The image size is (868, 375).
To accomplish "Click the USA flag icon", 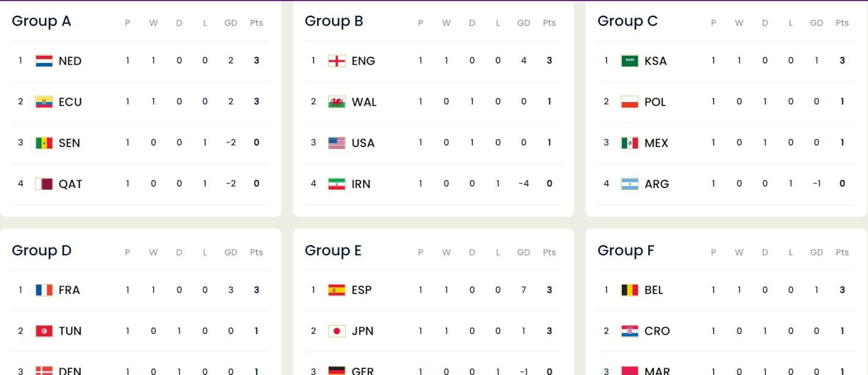I will click(x=337, y=142).
